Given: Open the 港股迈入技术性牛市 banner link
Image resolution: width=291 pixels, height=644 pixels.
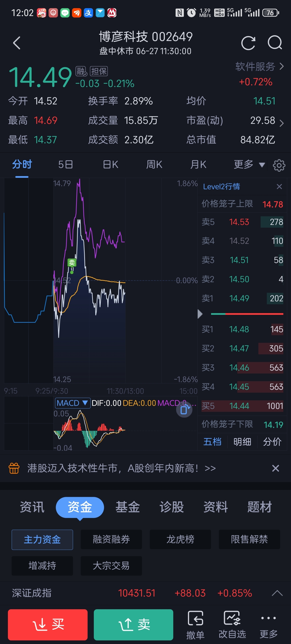Looking at the screenshot, I should (x=121, y=468).
